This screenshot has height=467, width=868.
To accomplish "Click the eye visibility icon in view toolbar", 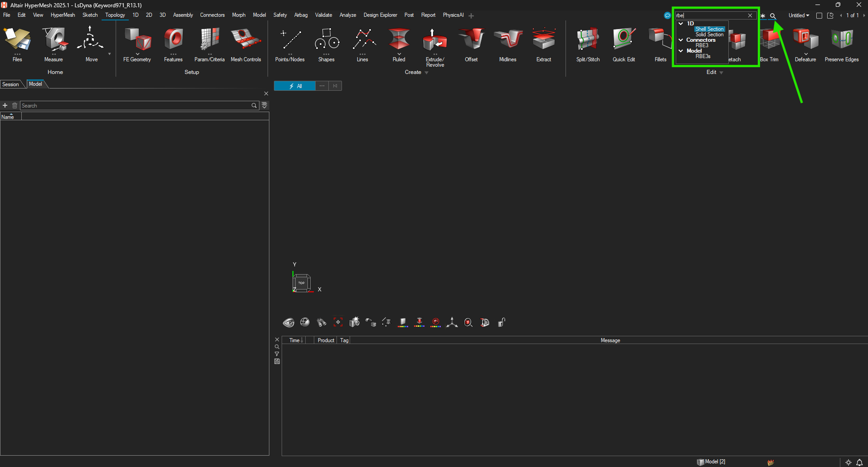I will click(288, 322).
